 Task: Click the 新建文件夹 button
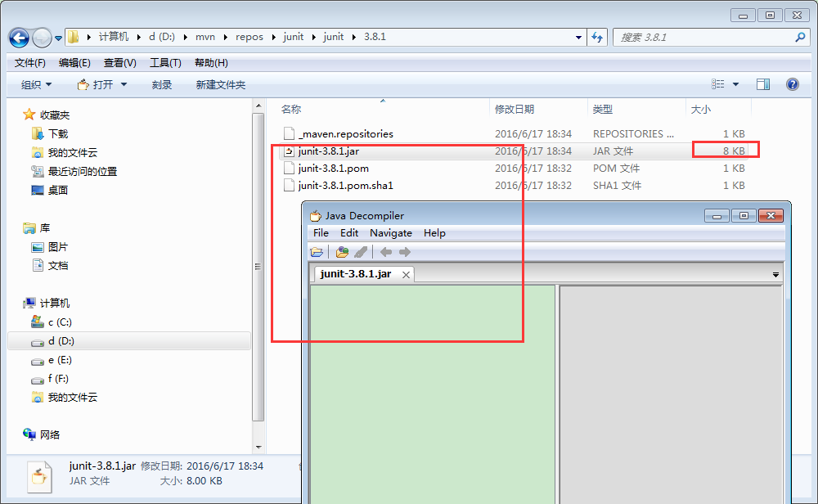[x=220, y=84]
